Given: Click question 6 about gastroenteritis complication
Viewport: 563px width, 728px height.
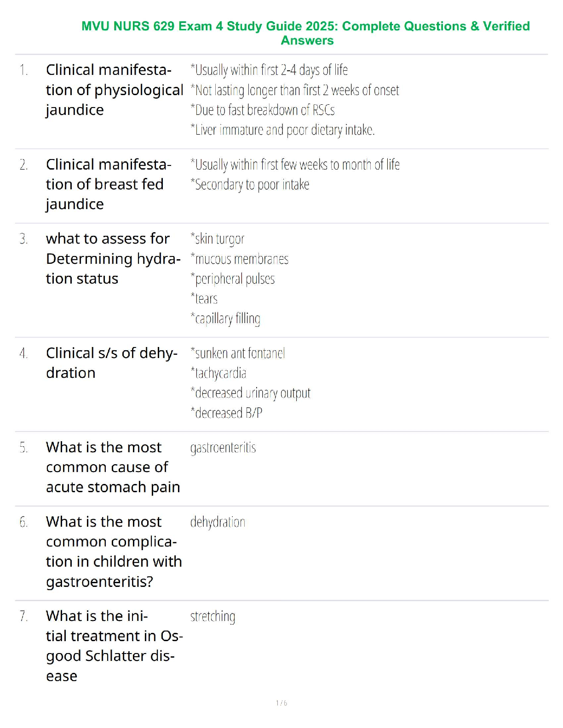Looking at the screenshot, I should pyautogui.click(x=114, y=552).
